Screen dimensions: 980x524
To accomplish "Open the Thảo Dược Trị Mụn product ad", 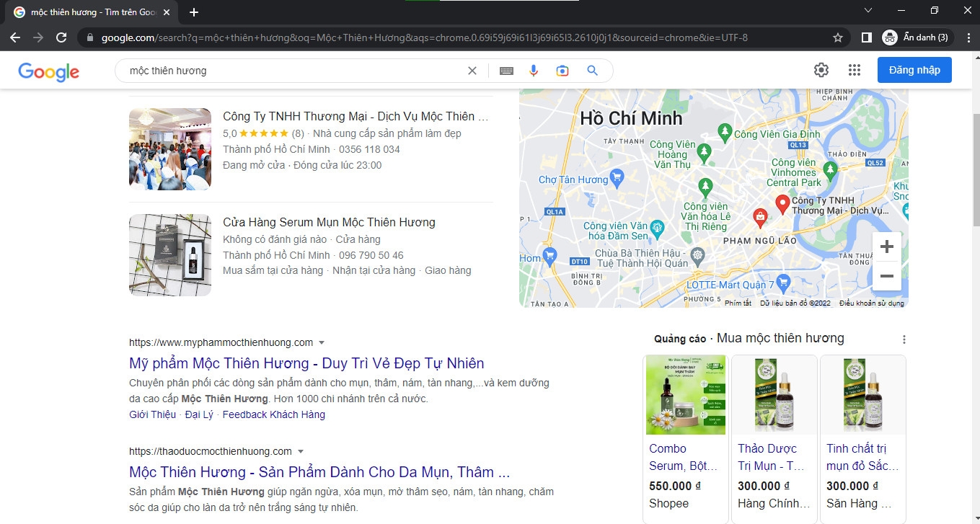I will pyautogui.click(x=774, y=439).
